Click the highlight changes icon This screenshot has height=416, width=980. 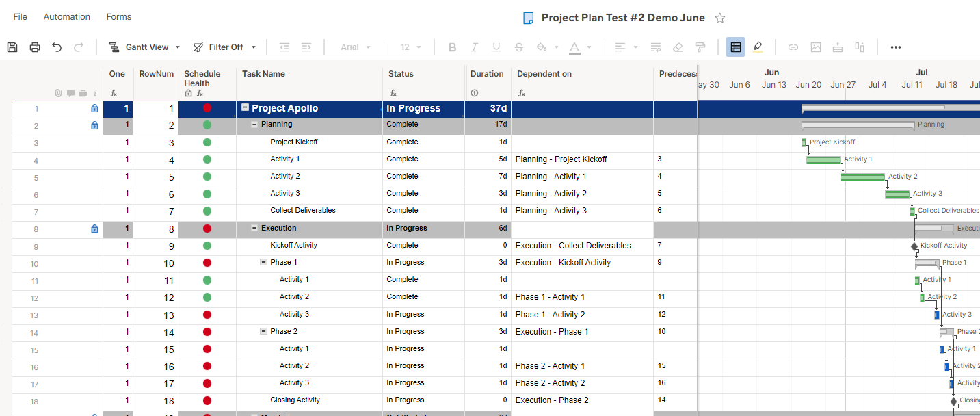click(758, 47)
